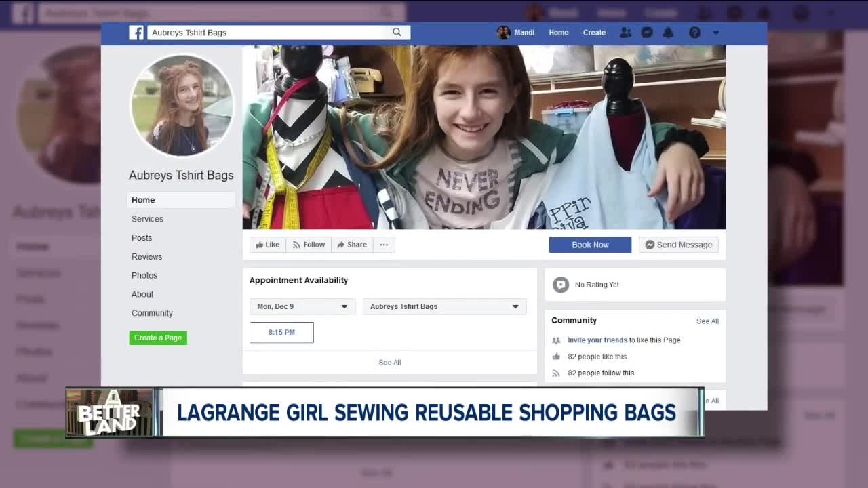This screenshot has width=868, height=488.
Task: Open Community in the page sidebar
Action: pos(152,313)
